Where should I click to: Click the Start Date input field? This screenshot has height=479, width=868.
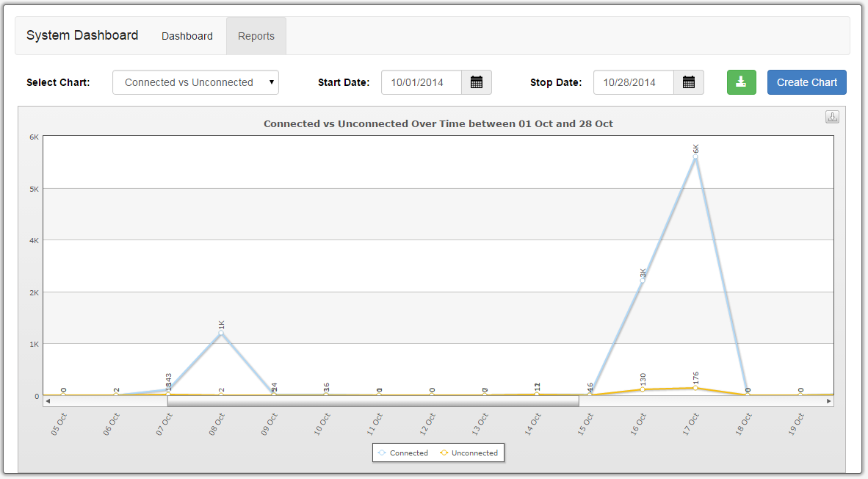[x=422, y=82]
